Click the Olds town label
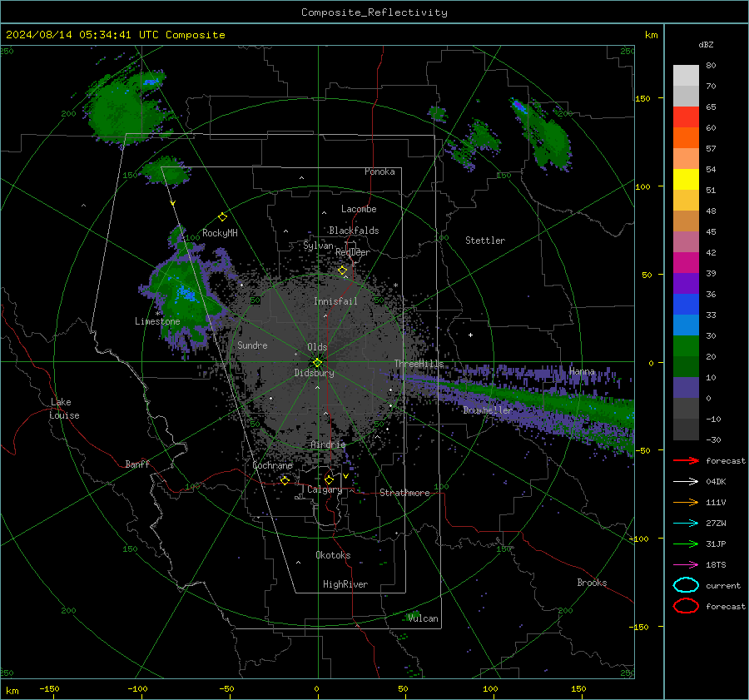Viewport: 749px width, 700px height. [317, 347]
